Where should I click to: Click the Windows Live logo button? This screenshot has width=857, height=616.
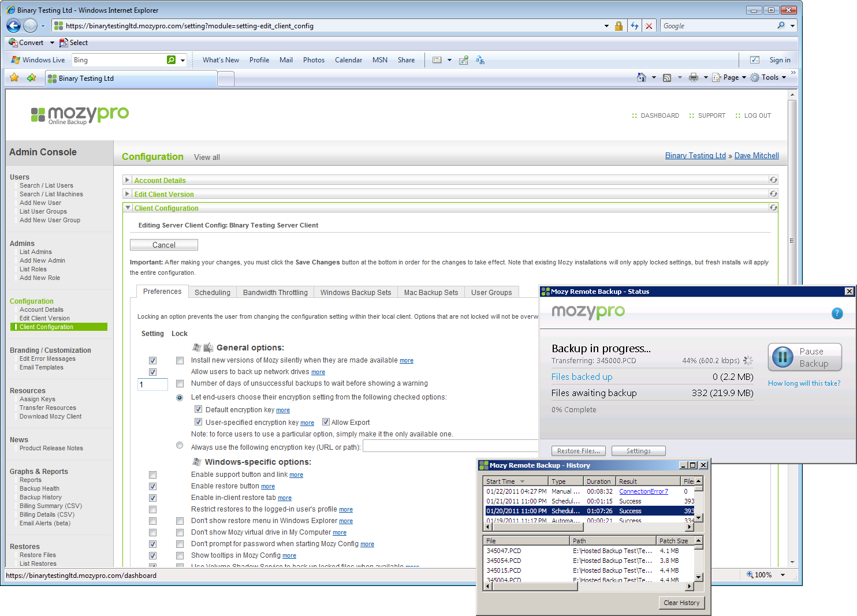(x=38, y=60)
